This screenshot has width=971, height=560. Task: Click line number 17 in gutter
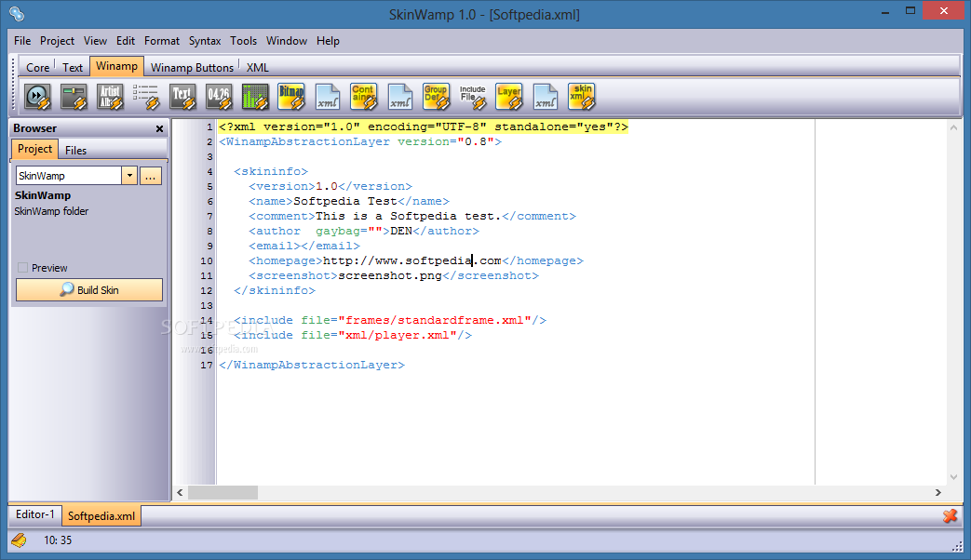click(x=207, y=365)
